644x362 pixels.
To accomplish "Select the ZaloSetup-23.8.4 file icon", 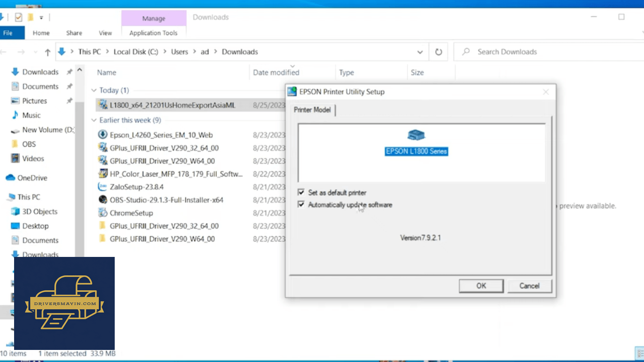I will click(103, 187).
